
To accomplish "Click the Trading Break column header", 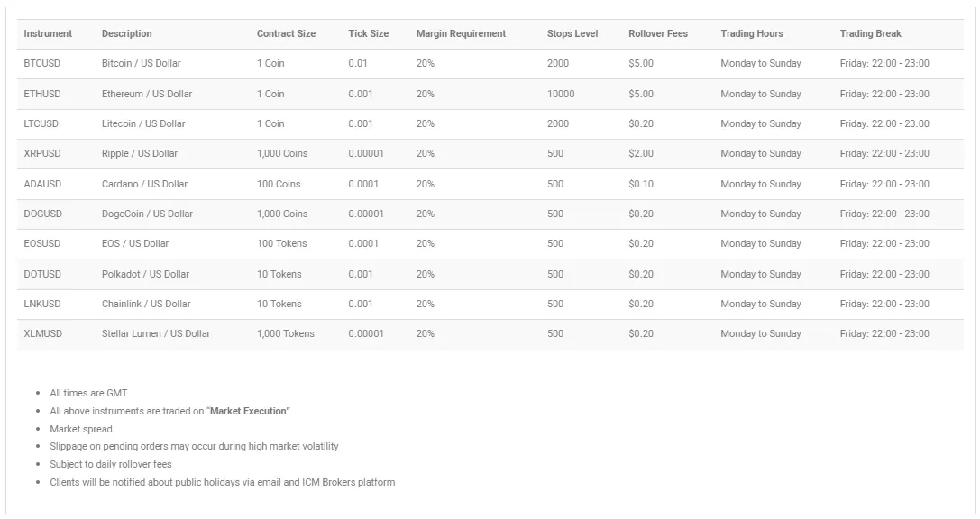I will coord(870,33).
